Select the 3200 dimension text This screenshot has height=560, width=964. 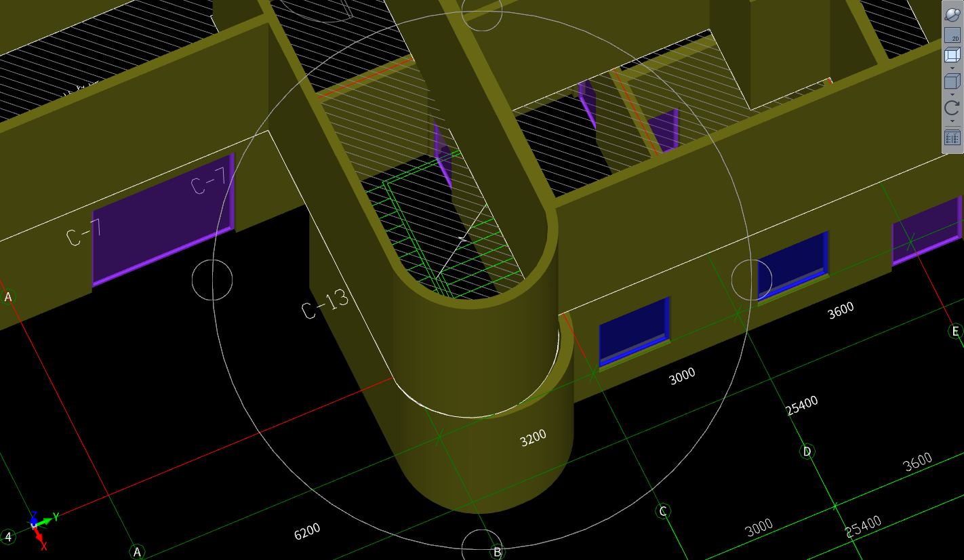(x=533, y=438)
